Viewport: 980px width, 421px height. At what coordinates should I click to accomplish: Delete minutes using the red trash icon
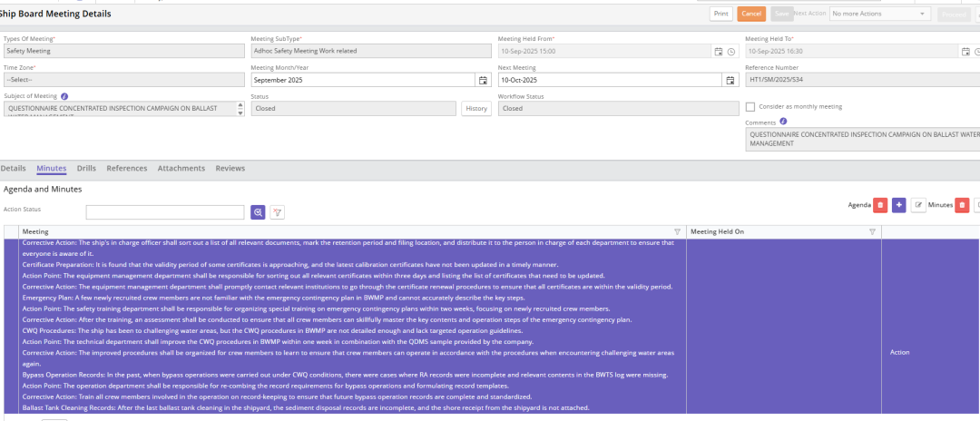(962, 206)
